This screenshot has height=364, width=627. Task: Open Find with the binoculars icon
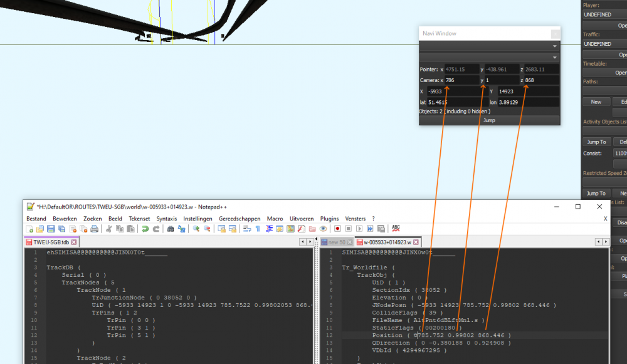coord(171,229)
